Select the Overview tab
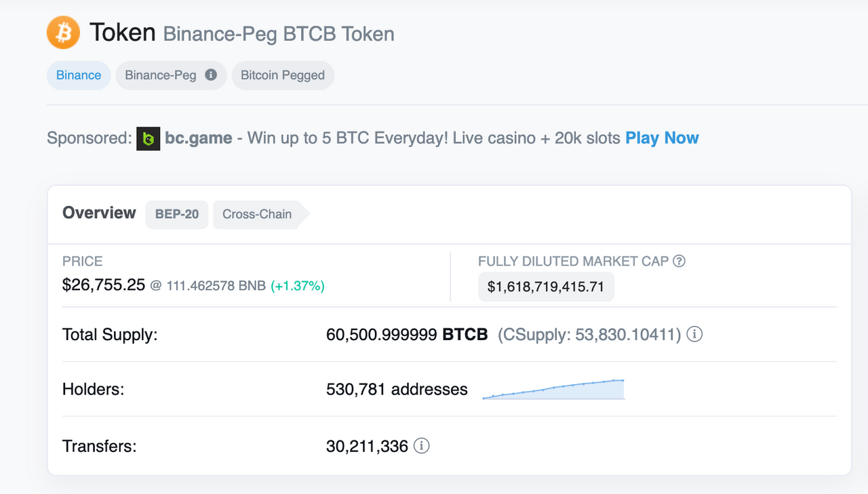 [99, 213]
